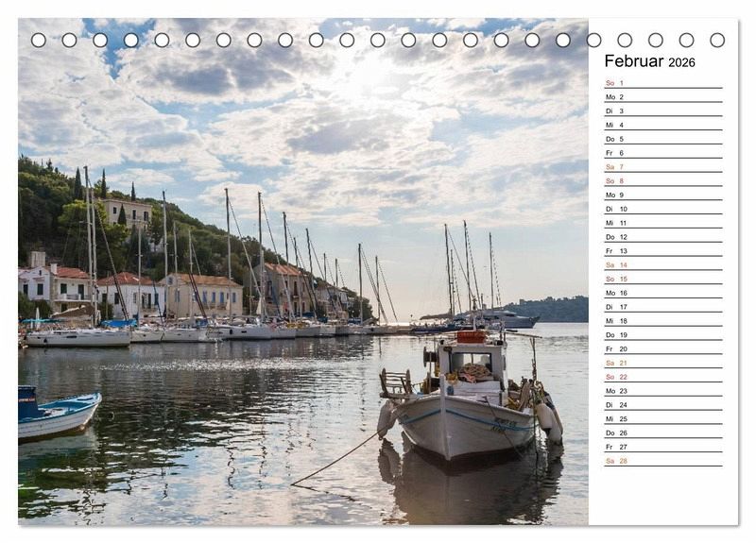
Task: Select the Sa 7 date line
Action: (662, 167)
